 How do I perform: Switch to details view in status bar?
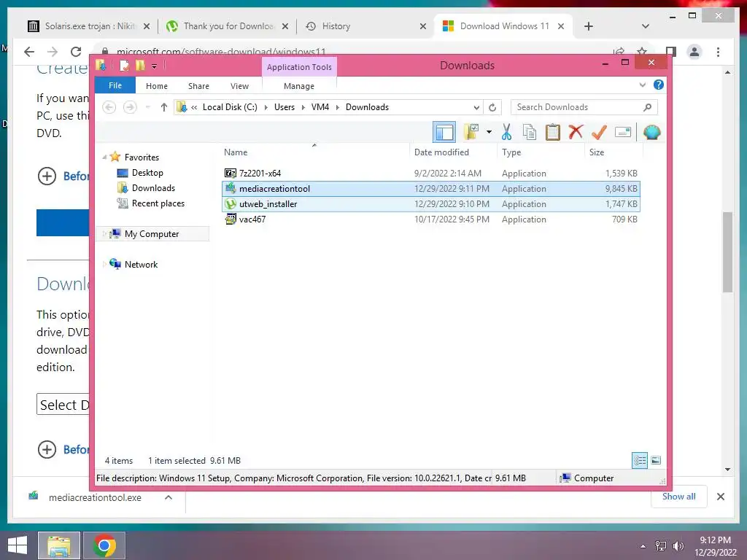point(640,460)
